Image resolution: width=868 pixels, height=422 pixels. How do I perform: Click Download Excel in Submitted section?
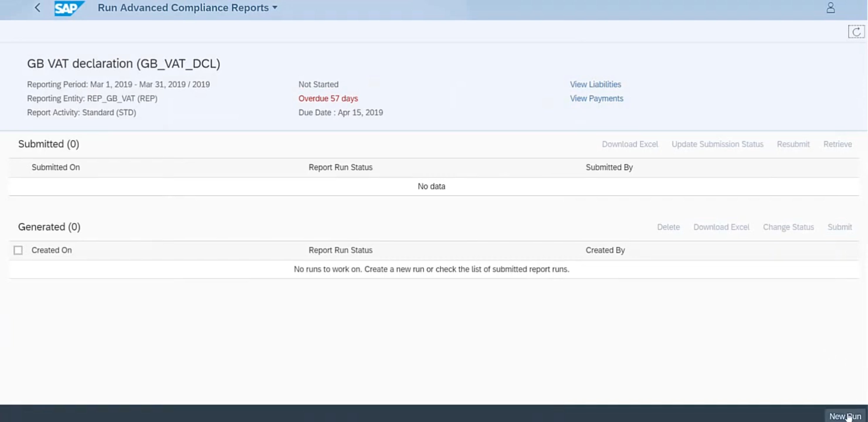pyautogui.click(x=630, y=144)
